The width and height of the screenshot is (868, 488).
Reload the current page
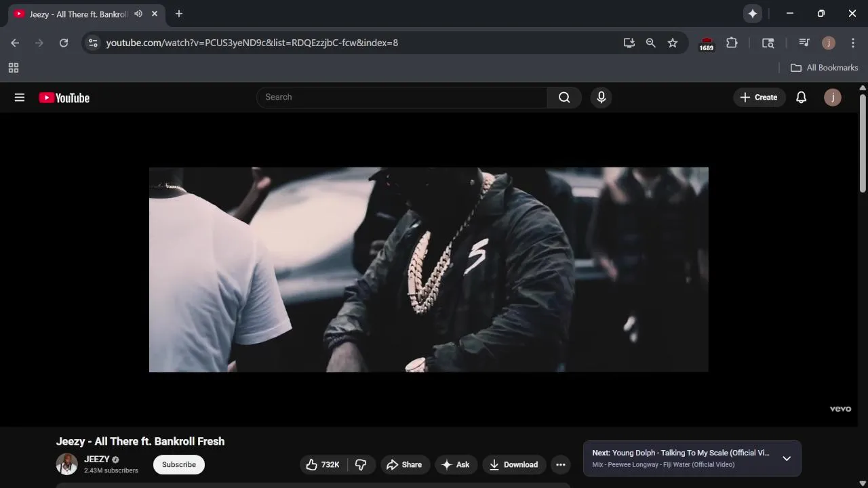[64, 43]
